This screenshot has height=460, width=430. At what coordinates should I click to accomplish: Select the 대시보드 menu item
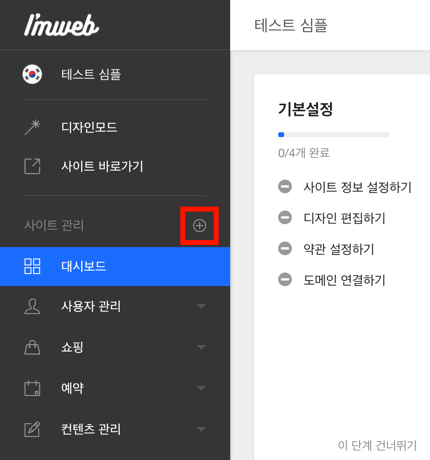[115, 266]
